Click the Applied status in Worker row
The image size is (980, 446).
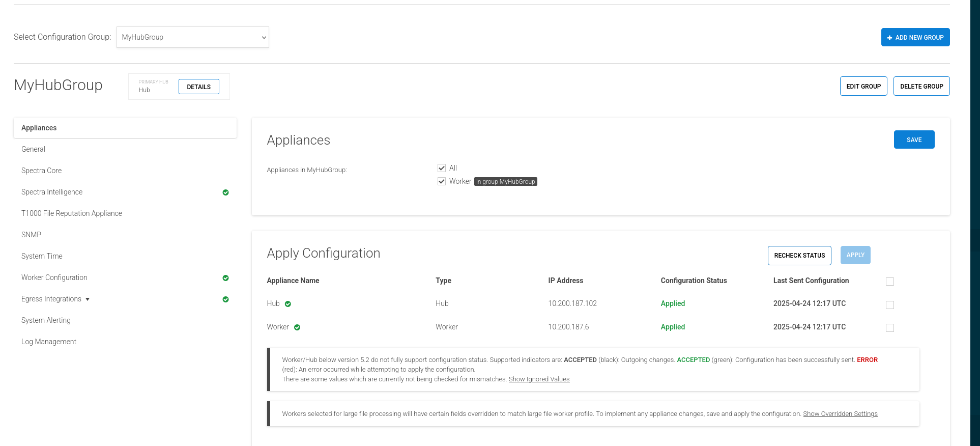pyautogui.click(x=673, y=327)
